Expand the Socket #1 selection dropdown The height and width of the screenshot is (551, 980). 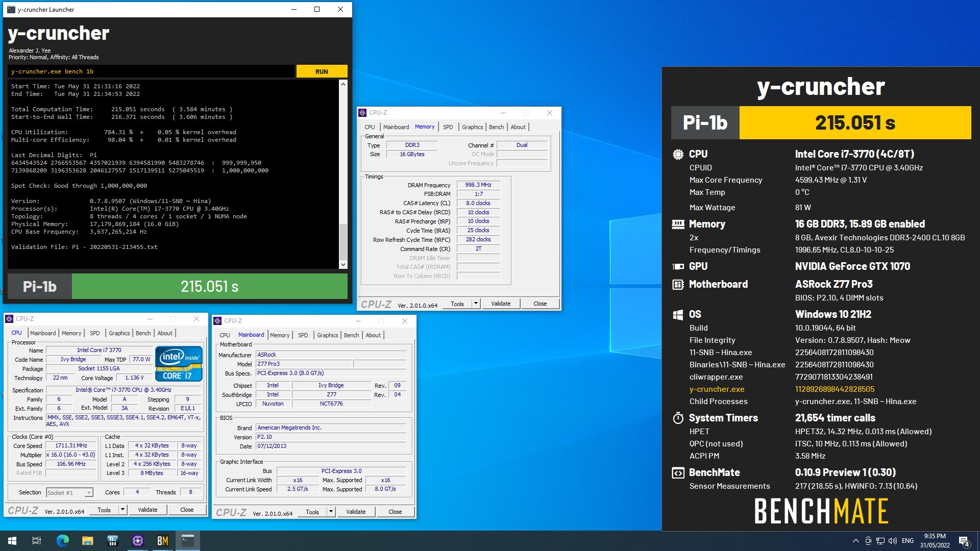pyautogui.click(x=89, y=493)
